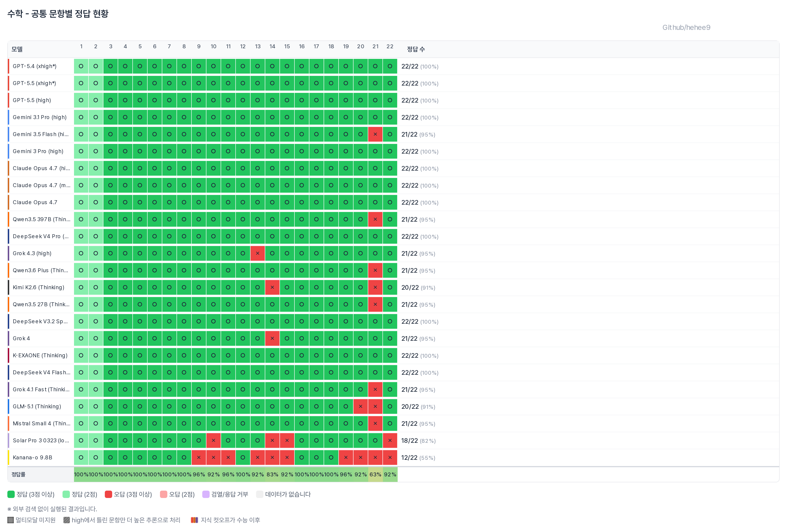This screenshot has width=787, height=532.
Task: Click Grok 4.1 Fast's X mark on question 21
Action: 375,389
